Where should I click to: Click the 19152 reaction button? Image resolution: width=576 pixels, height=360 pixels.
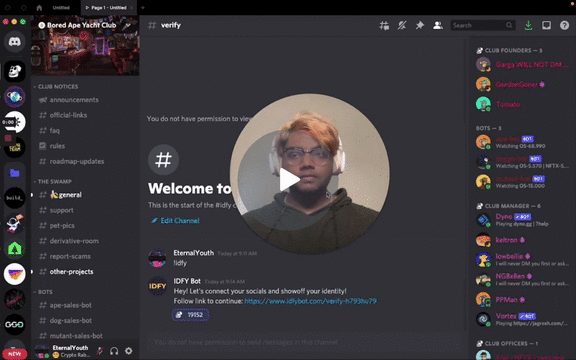190,315
